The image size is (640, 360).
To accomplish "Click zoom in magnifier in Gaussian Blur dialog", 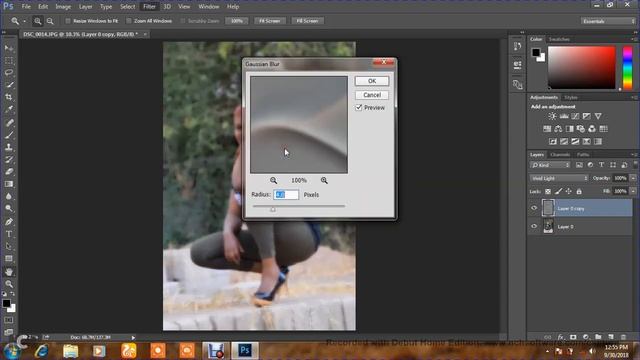I will tap(324, 180).
